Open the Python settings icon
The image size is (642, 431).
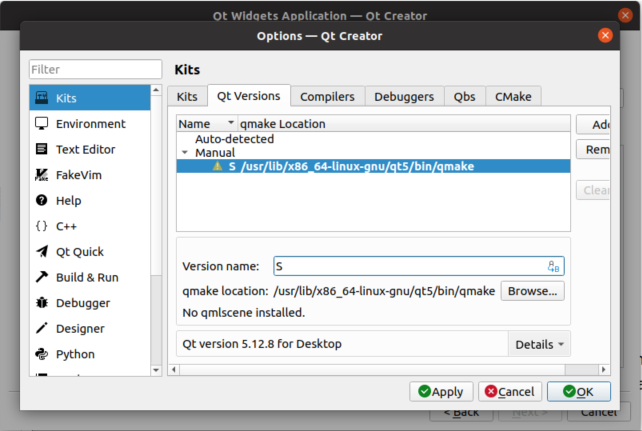point(41,354)
